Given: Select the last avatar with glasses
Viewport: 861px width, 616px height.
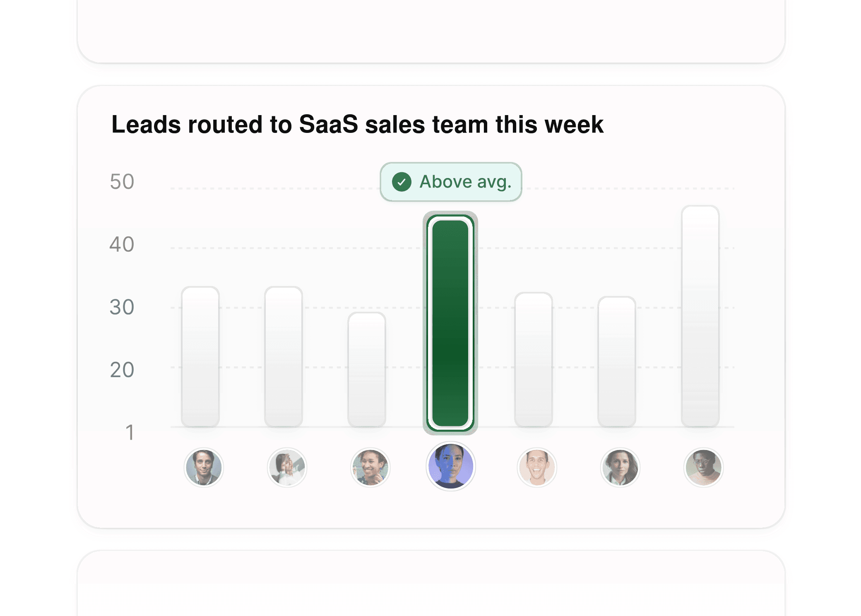Looking at the screenshot, I should pyautogui.click(x=703, y=467).
